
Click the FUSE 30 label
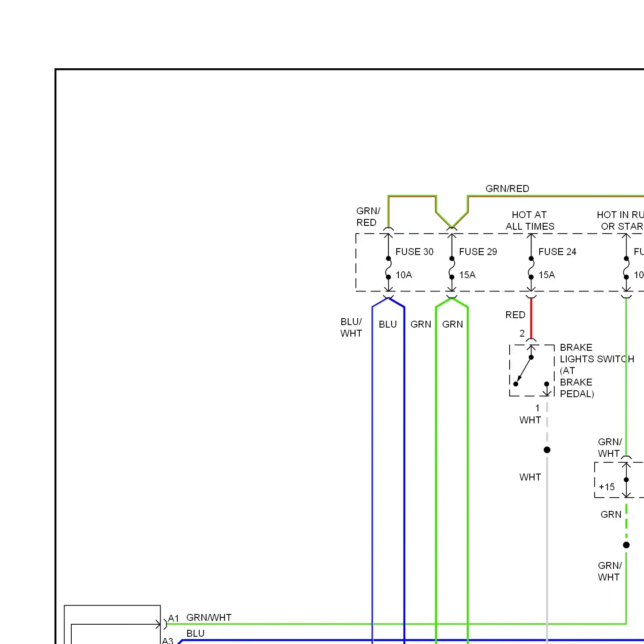pyautogui.click(x=414, y=252)
